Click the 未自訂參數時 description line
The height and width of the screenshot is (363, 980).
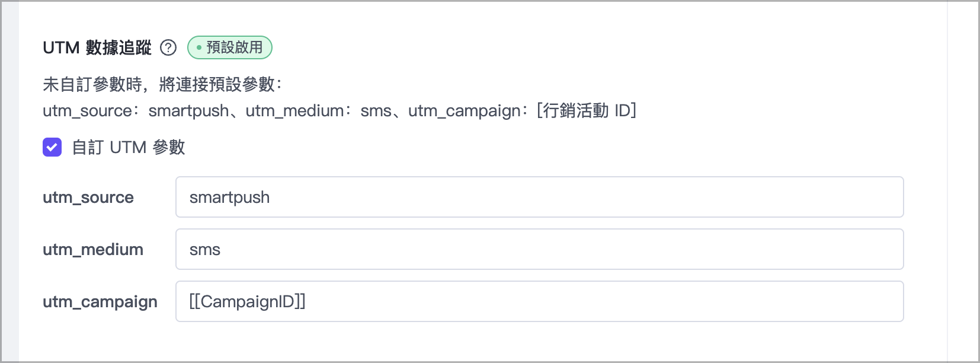[161, 84]
